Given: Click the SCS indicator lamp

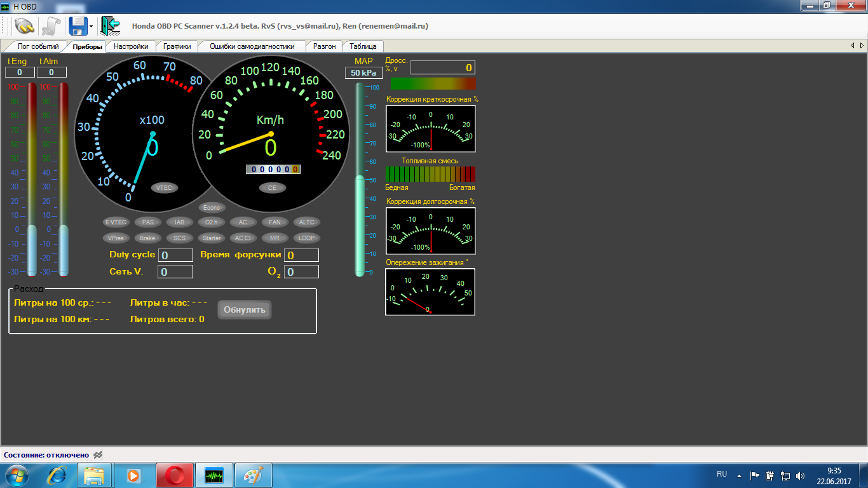Looking at the screenshot, I should click(180, 238).
